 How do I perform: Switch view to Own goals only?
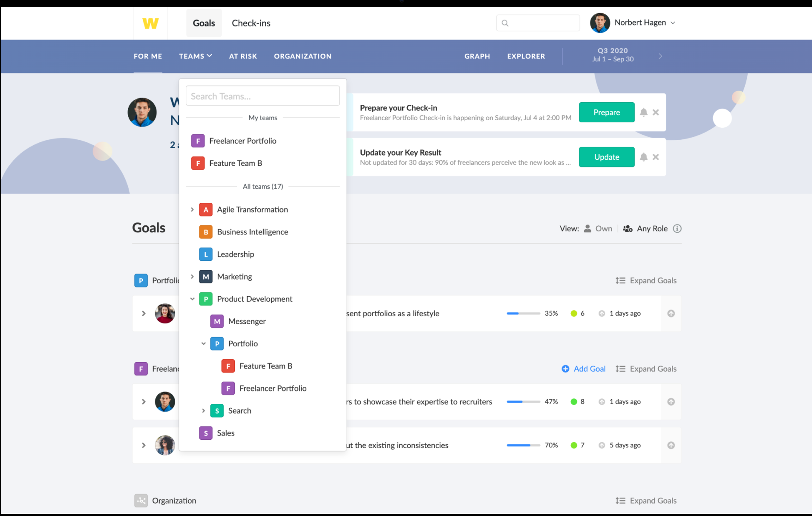pyautogui.click(x=598, y=228)
